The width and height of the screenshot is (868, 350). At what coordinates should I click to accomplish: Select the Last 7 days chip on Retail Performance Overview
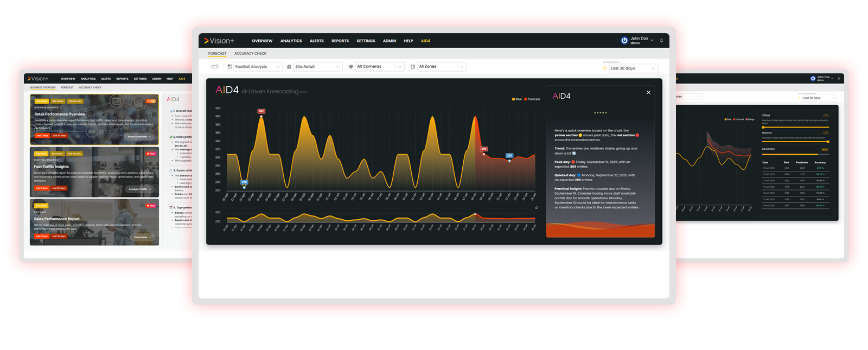[42, 136]
